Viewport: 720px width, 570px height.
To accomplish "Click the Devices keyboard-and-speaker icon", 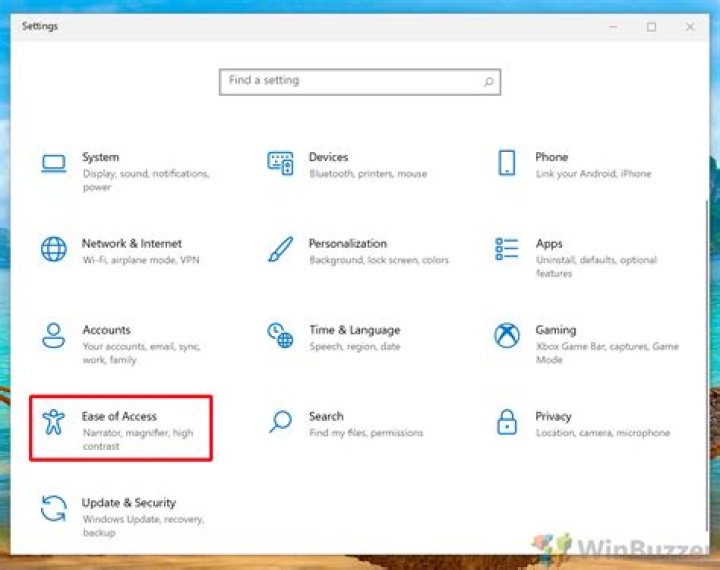I will point(280,163).
